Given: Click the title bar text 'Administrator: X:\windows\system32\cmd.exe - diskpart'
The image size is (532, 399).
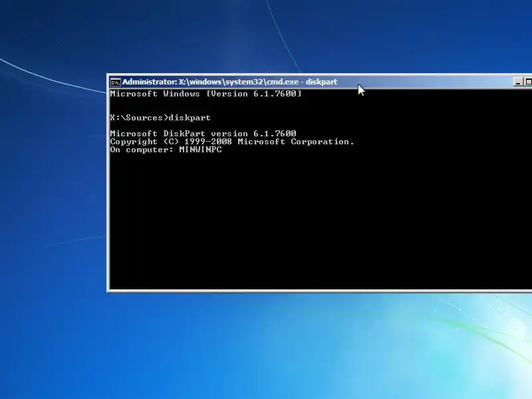Looking at the screenshot, I should tap(229, 82).
